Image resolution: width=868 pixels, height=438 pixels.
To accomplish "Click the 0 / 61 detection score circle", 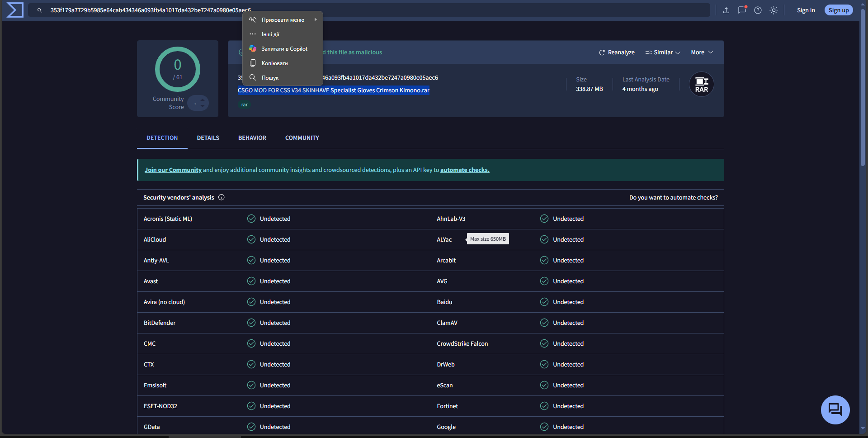I will coord(178,69).
